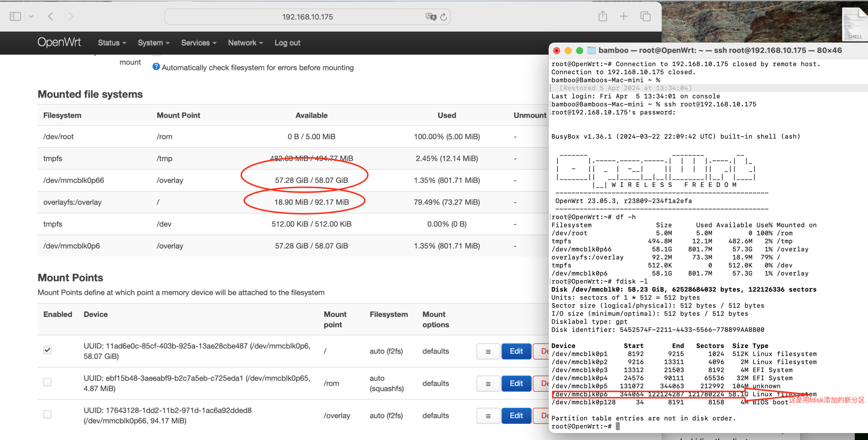Click the Safari sidebar toggle icon
868x440 pixels.
click(x=15, y=17)
